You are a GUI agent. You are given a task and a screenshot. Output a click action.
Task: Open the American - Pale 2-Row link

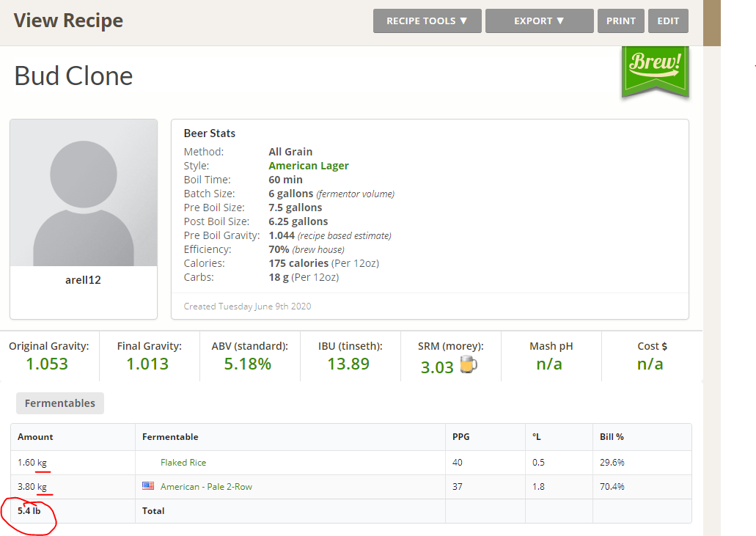tap(206, 487)
